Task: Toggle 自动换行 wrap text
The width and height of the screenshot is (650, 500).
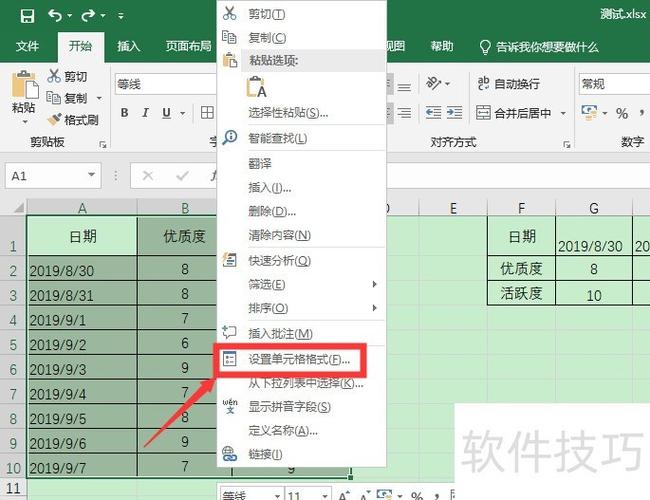Action: [x=508, y=84]
